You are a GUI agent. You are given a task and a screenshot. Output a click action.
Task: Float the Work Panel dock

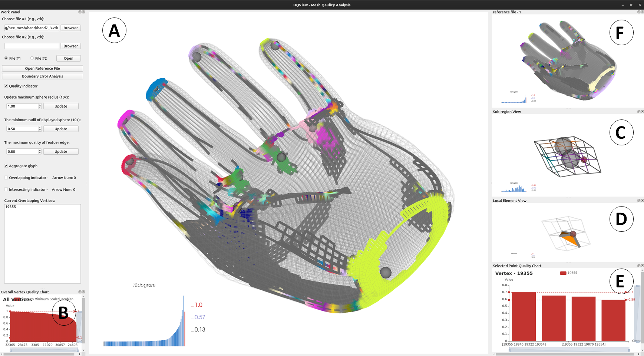tap(80, 12)
